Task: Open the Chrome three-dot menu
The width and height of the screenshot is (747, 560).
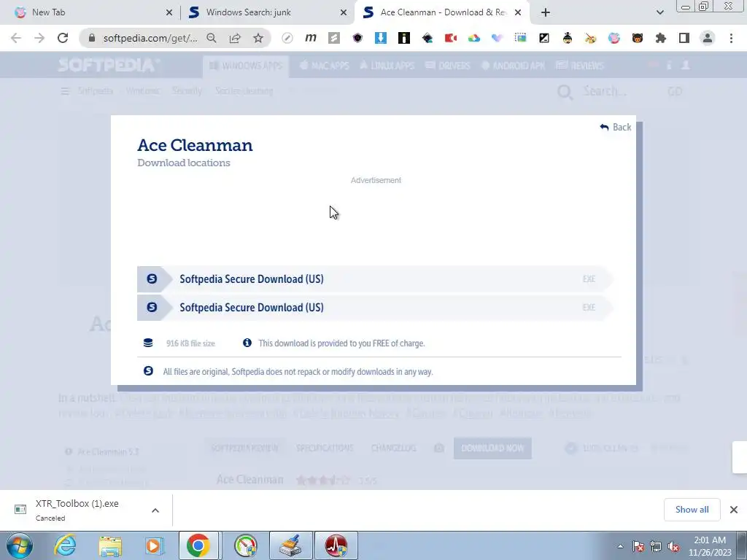Action: [731, 38]
